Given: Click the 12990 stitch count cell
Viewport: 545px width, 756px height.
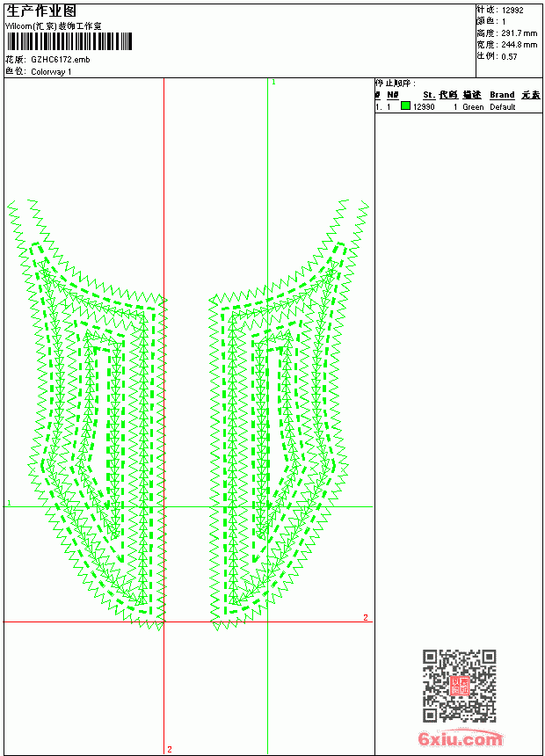Looking at the screenshot, I should coord(424,107).
